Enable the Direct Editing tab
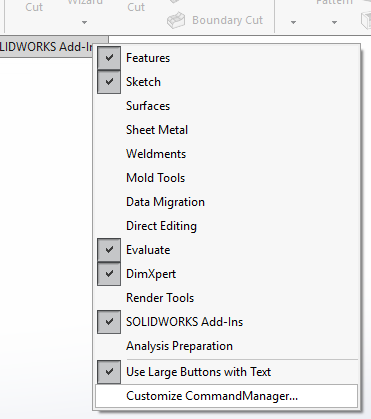Image resolution: width=371 pixels, height=419 pixels. (227, 226)
